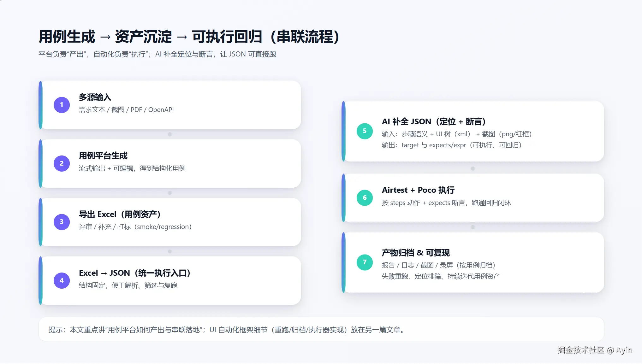Screen dimensions: 642x364
Task: Click the 掘金技术社区 @ Ayin watermark
Action: tap(595, 350)
